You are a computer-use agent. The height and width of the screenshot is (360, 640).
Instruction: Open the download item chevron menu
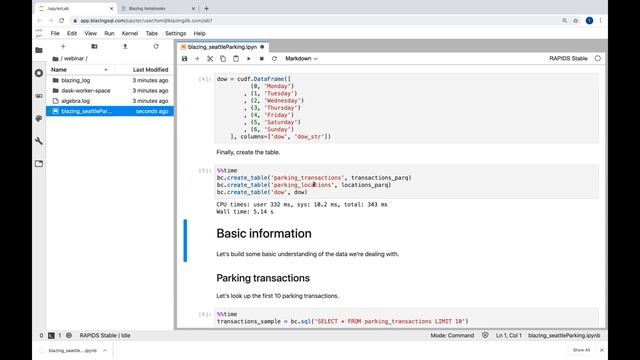[105, 351]
